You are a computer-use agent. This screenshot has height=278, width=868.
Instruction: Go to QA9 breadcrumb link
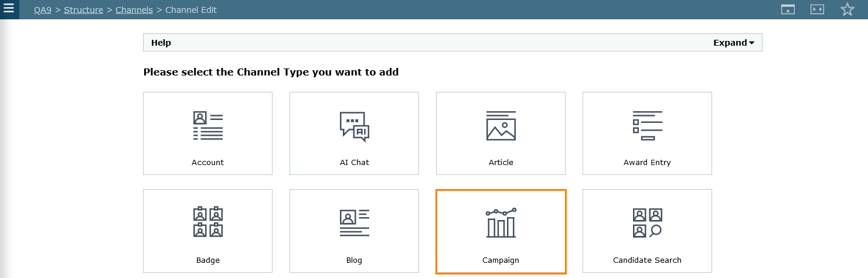(x=43, y=10)
